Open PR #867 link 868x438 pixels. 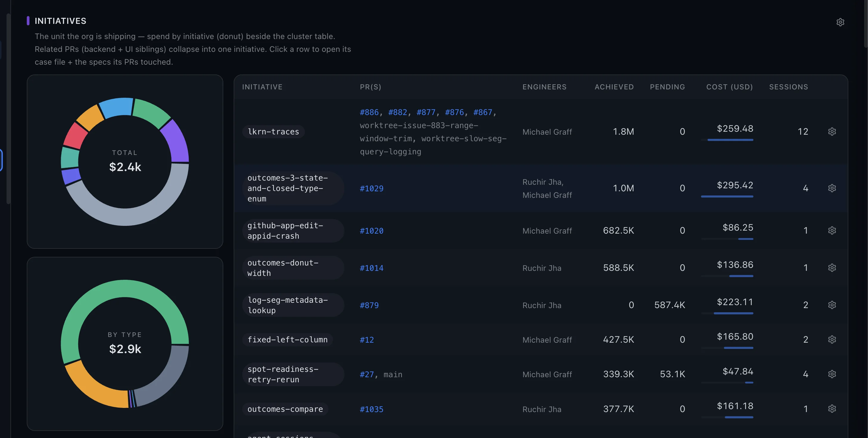[483, 112]
